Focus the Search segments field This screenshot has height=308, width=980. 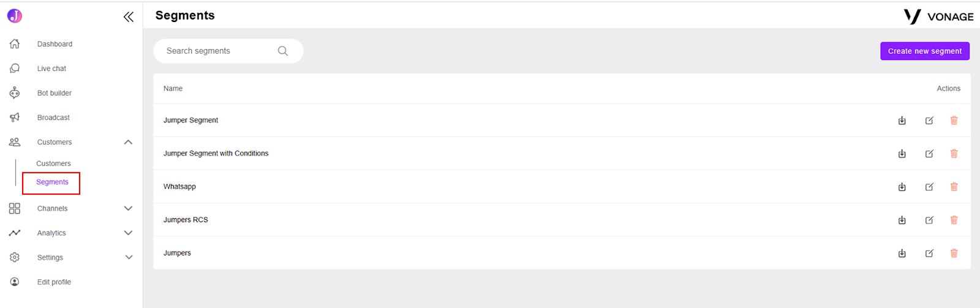point(228,51)
